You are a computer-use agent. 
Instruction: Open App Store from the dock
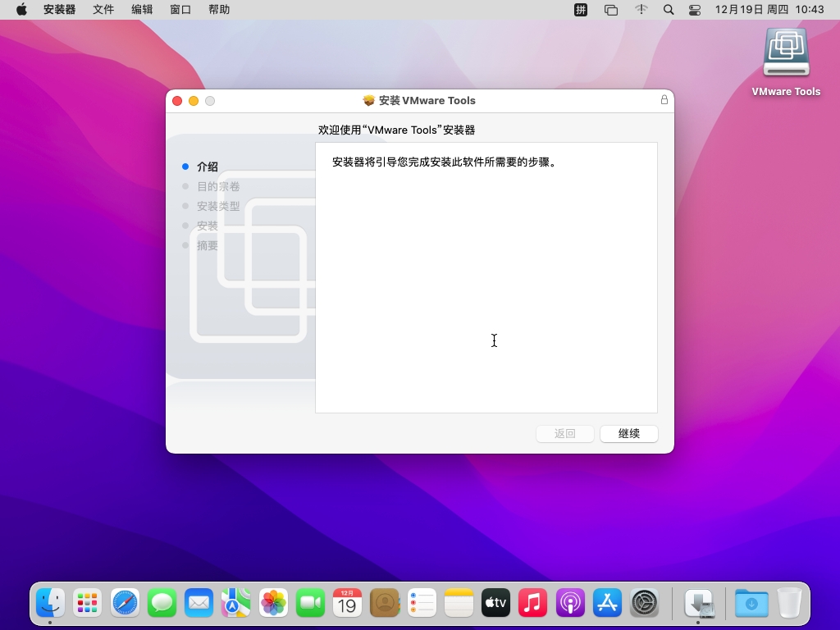[x=607, y=603]
